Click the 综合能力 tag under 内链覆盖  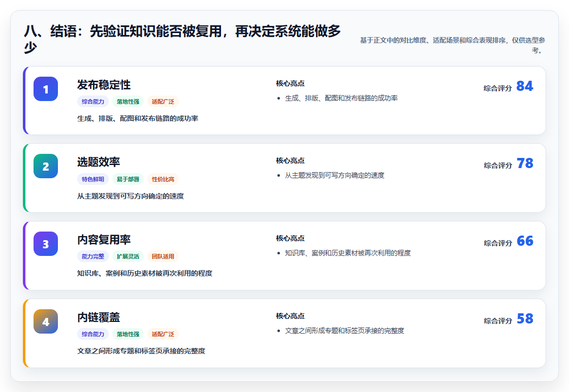(x=93, y=334)
